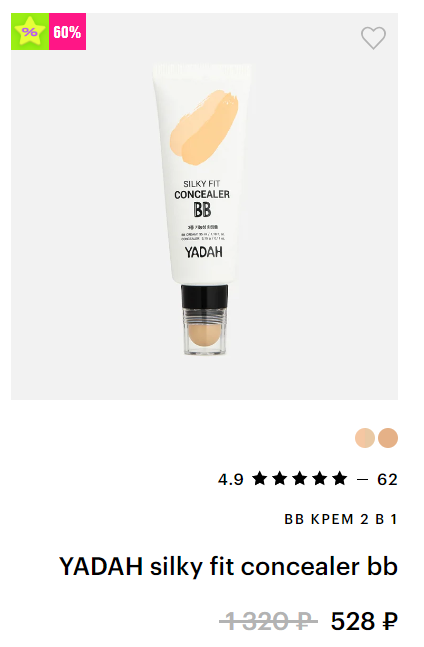Click the second rating star
The width and height of the screenshot is (424, 647).
coord(280,479)
